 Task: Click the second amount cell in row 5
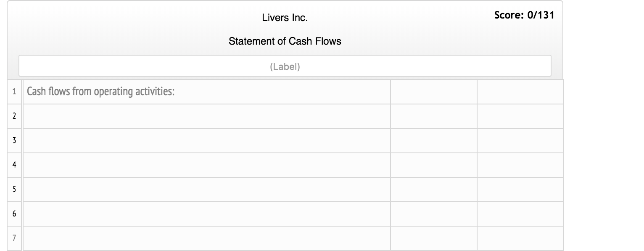(x=520, y=189)
